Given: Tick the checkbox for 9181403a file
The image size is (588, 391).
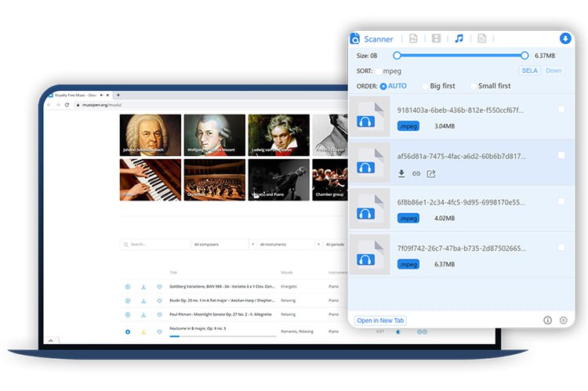Looking at the screenshot, I should coord(561,110).
